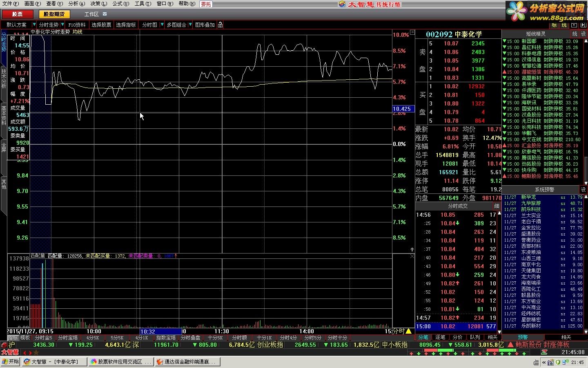Open the 分时走势 dropdown arrow

(x=62, y=25)
